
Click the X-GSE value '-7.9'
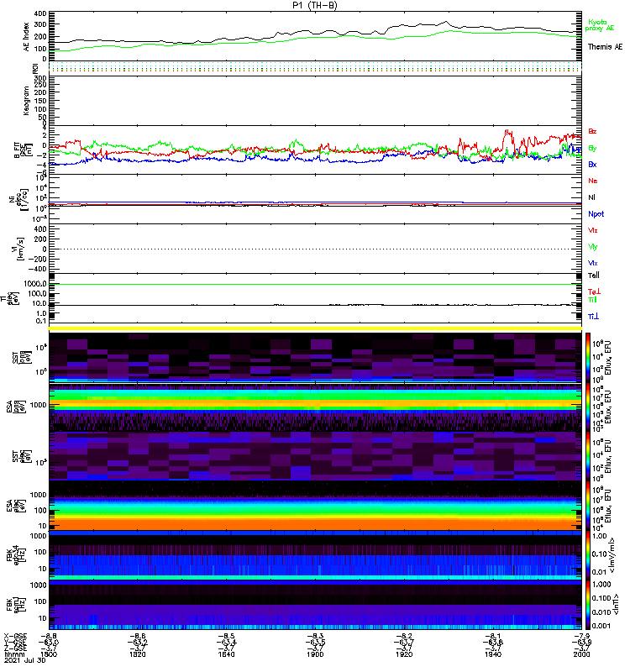coord(581,637)
